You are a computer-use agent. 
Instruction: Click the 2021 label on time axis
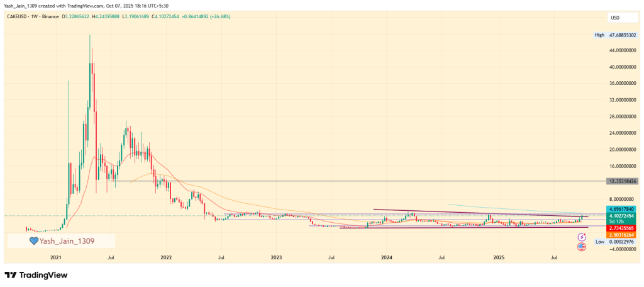55,257
